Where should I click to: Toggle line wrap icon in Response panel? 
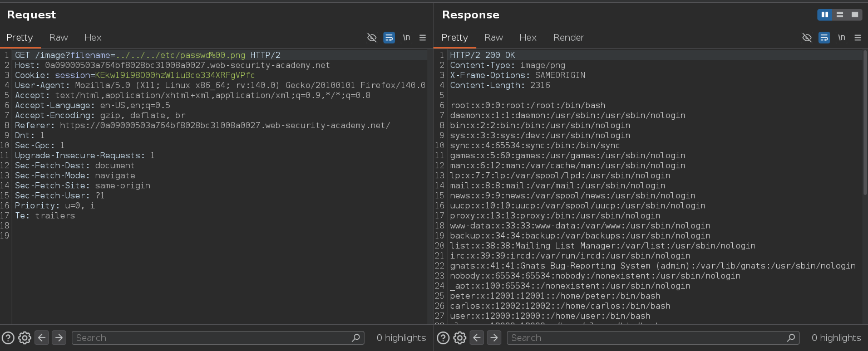[824, 37]
